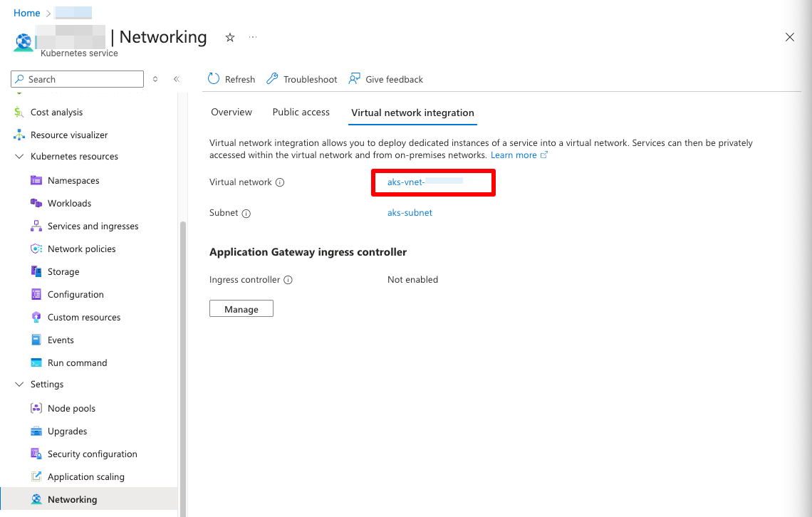Star this Kubernetes service as favorite
This screenshot has height=517, width=812.
tap(229, 37)
